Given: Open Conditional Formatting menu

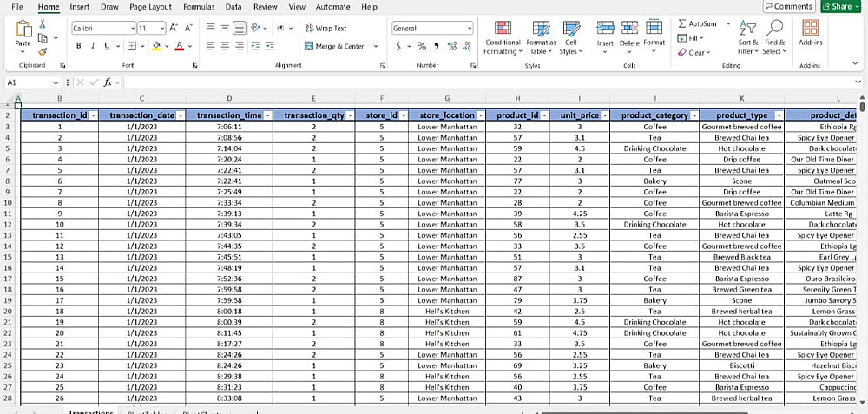Looking at the screenshot, I should 502,37.
